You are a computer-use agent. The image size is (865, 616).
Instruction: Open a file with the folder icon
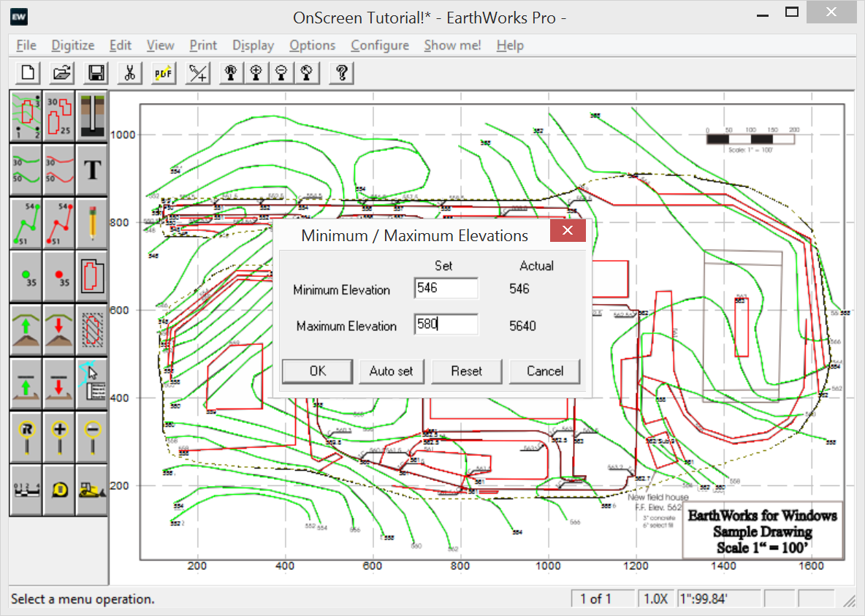[62, 73]
